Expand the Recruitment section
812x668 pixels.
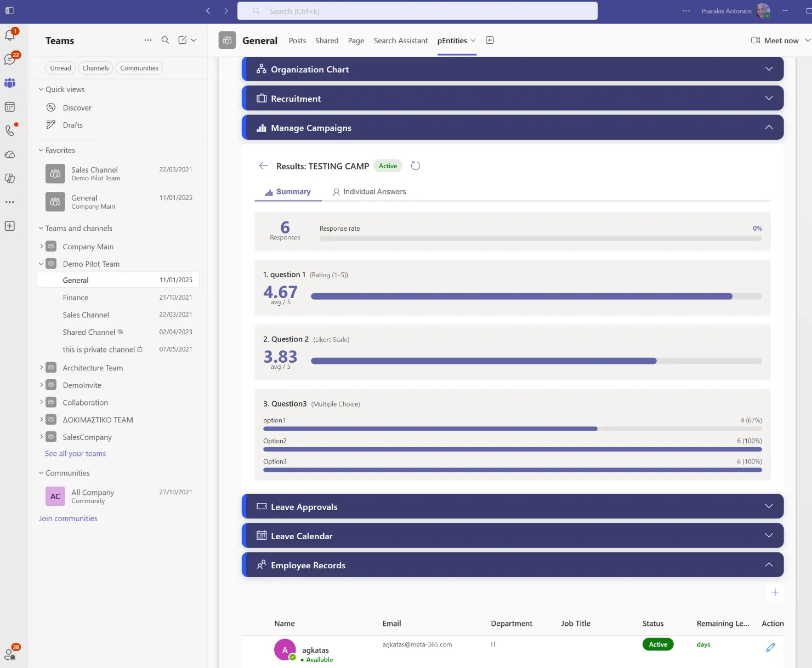513,98
